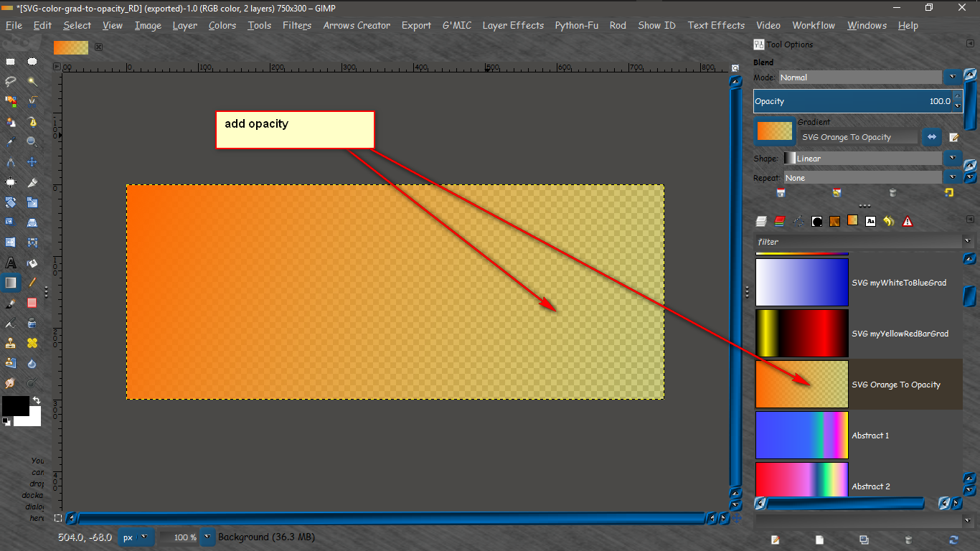The height and width of the screenshot is (551, 980).
Task: Toggle the gradient reverse arrow button
Action: click(x=932, y=136)
